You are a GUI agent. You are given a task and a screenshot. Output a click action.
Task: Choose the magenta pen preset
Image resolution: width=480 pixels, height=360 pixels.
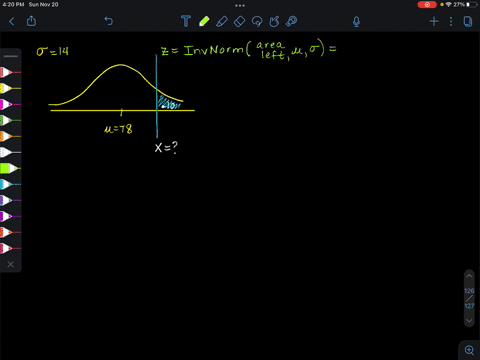point(10,104)
